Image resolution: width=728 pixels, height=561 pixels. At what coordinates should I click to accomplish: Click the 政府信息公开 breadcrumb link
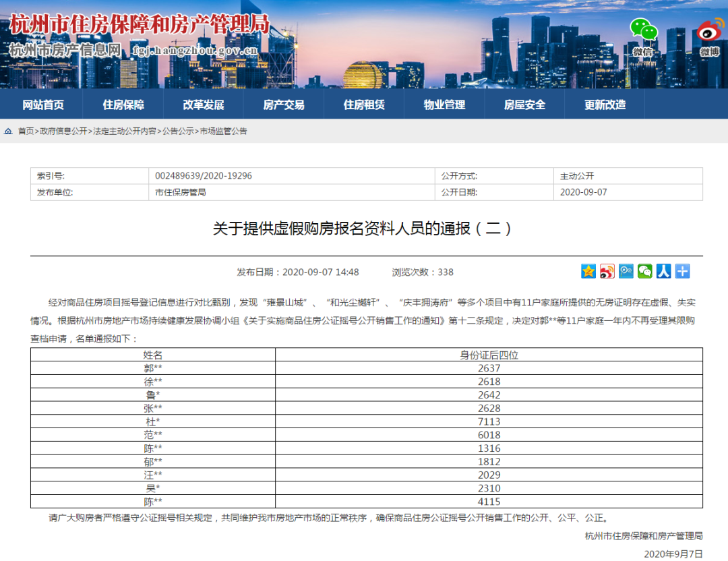coord(63,131)
